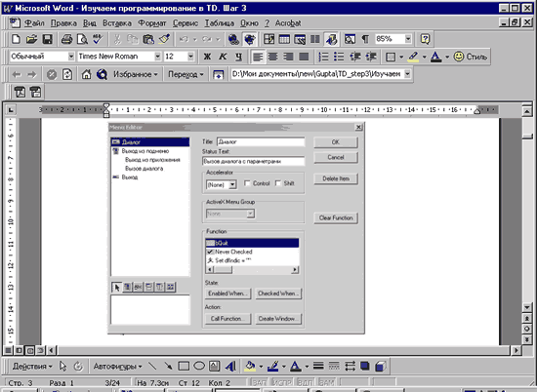Print the document using the printer icon

click(x=66, y=39)
